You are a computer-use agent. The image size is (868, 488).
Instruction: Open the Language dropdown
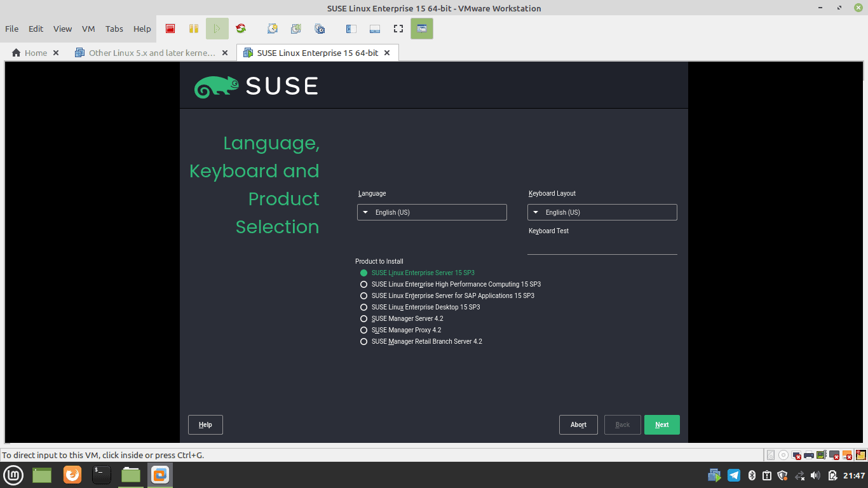[x=432, y=212]
